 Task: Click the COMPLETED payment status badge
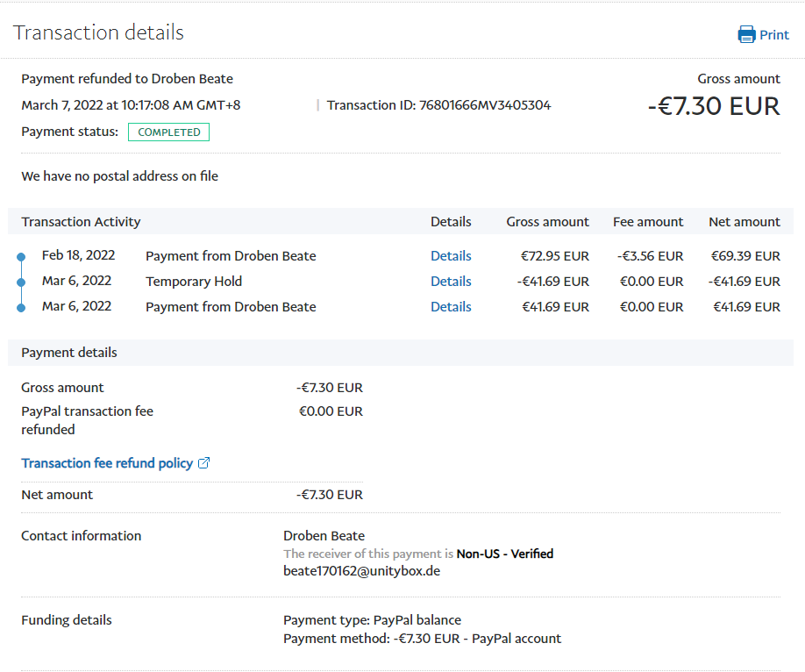168,132
